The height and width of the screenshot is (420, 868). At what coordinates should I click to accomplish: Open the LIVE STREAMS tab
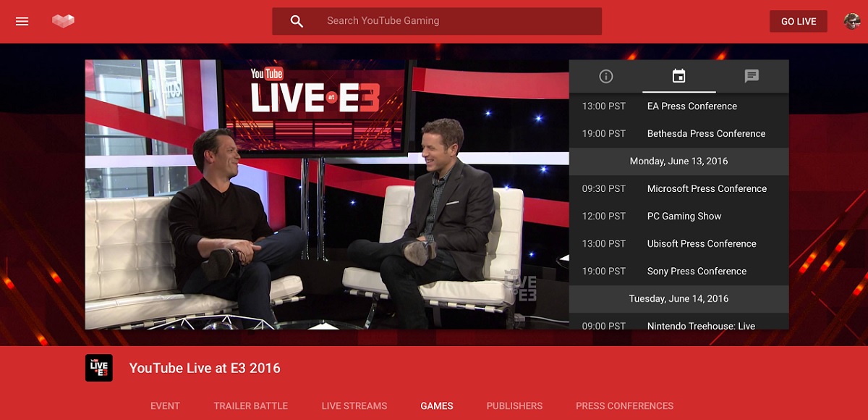click(354, 406)
